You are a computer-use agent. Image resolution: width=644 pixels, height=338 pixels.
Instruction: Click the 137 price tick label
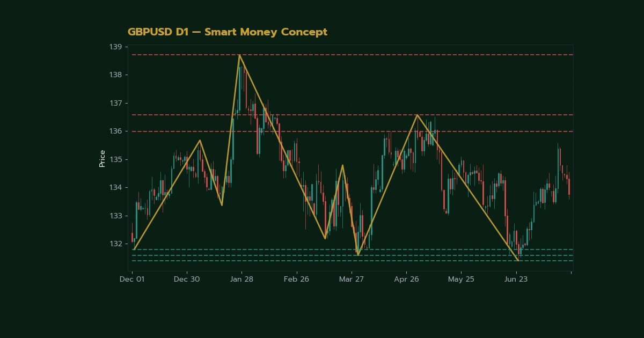tap(115, 103)
